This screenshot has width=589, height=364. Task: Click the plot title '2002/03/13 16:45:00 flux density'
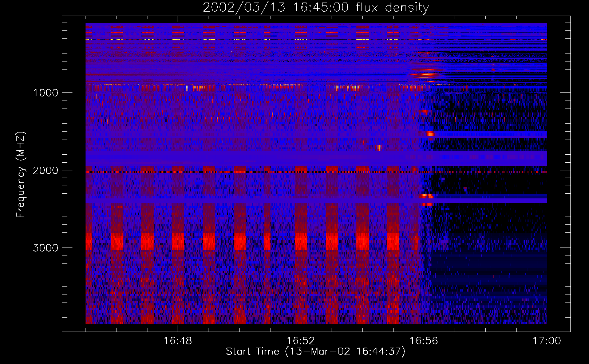tap(316, 7)
